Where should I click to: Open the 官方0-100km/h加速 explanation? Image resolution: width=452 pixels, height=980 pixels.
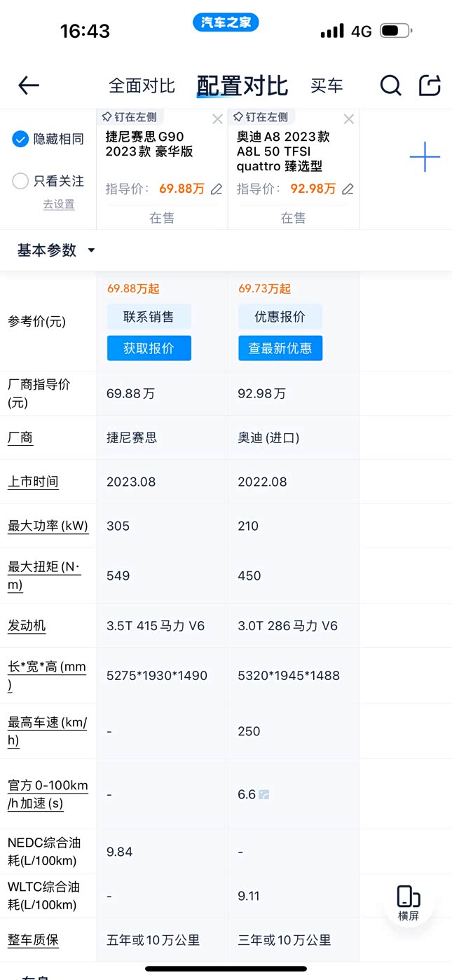tap(48, 794)
